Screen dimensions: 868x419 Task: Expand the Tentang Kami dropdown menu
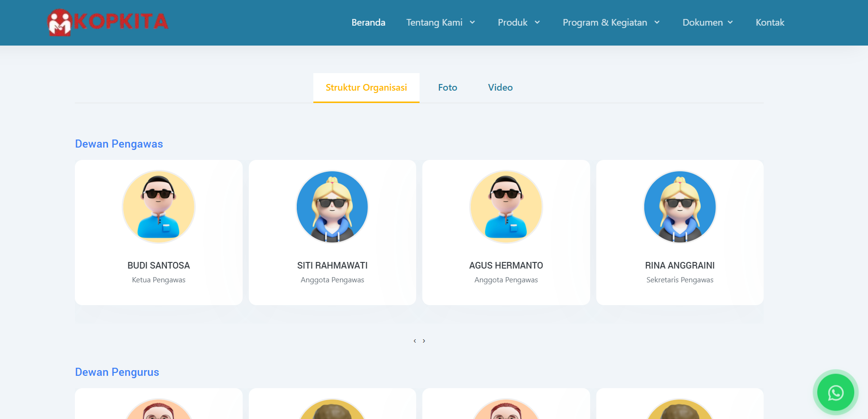pyautogui.click(x=440, y=22)
